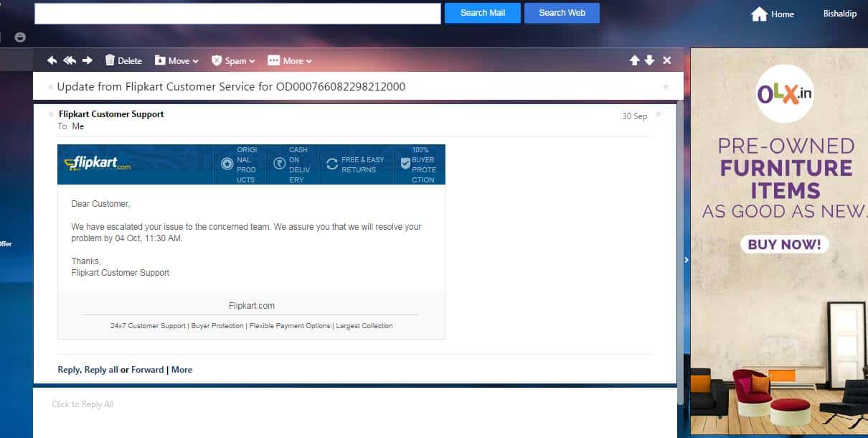Click the 'Click to Reply All' box
The width and height of the screenshot is (868, 438).
point(354,413)
